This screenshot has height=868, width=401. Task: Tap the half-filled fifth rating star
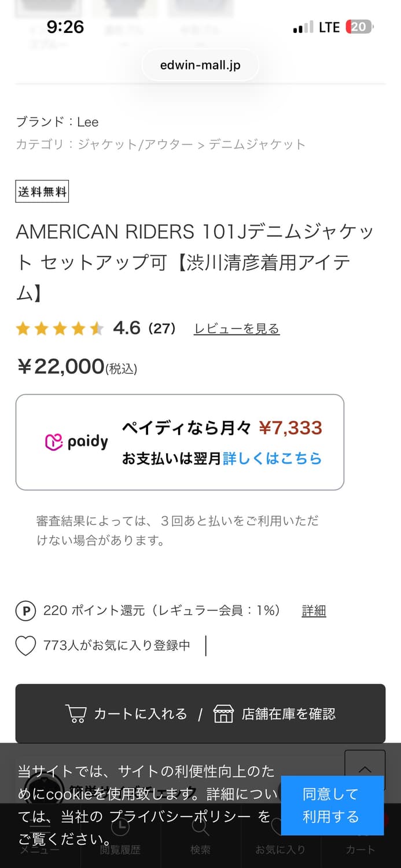(x=98, y=328)
